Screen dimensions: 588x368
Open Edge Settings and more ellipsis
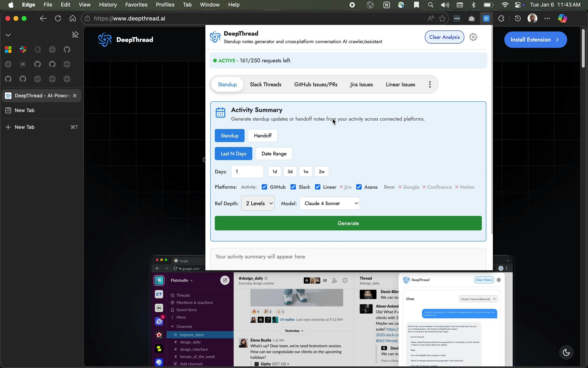click(x=547, y=18)
